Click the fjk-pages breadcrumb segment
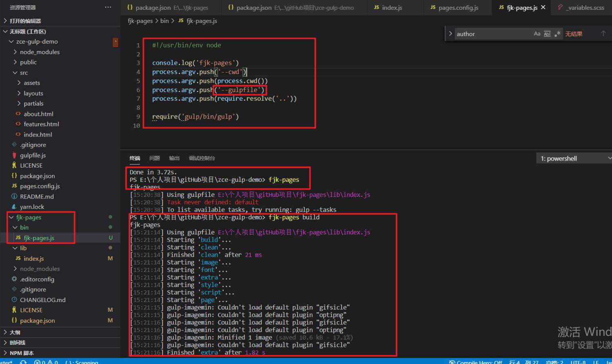The image size is (612, 364). click(140, 21)
